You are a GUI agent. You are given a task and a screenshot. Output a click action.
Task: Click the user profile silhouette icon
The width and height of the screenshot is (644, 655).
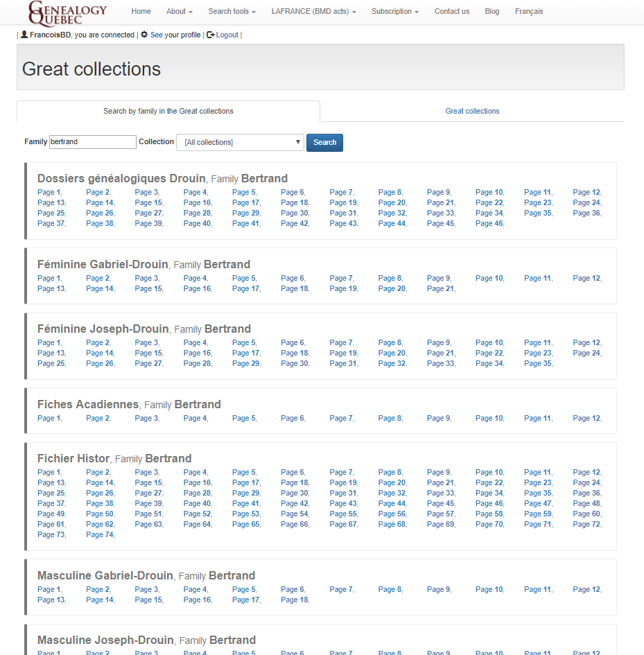tap(24, 35)
